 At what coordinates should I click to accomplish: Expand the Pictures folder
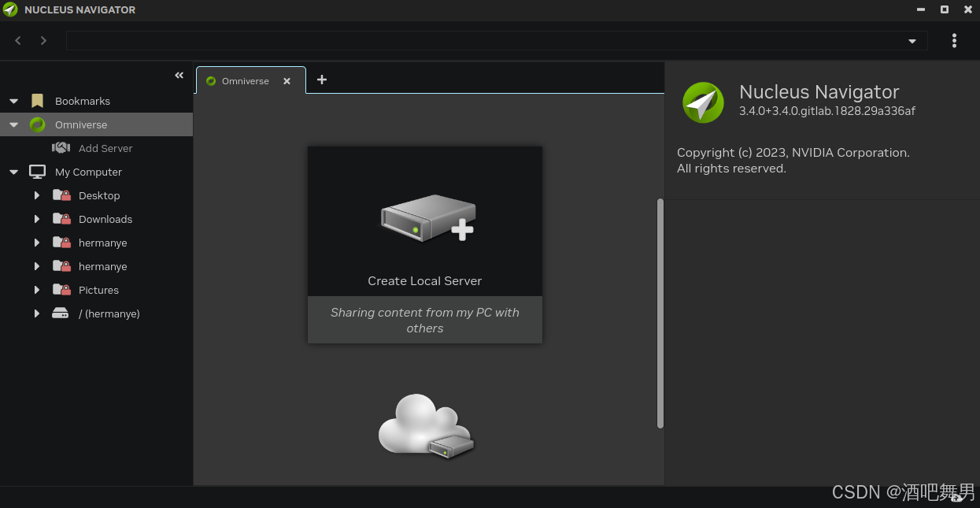[x=37, y=290]
